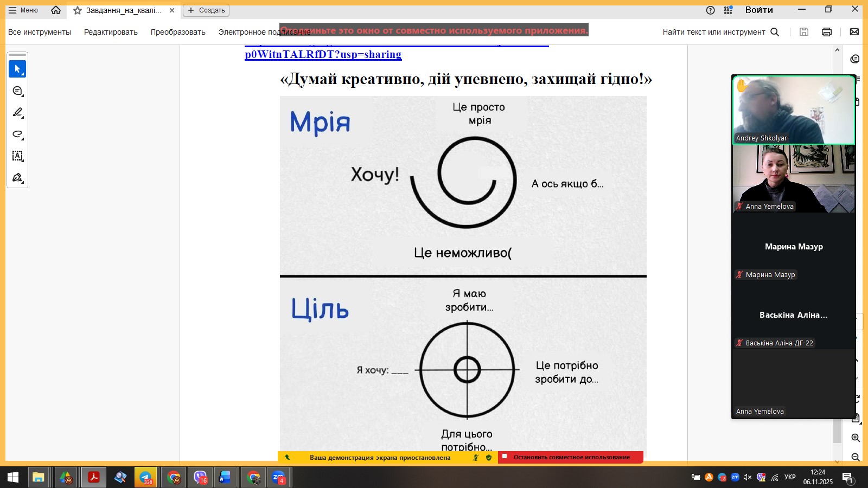
Task: Open Zoom from the taskbar
Action: pos(279,478)
